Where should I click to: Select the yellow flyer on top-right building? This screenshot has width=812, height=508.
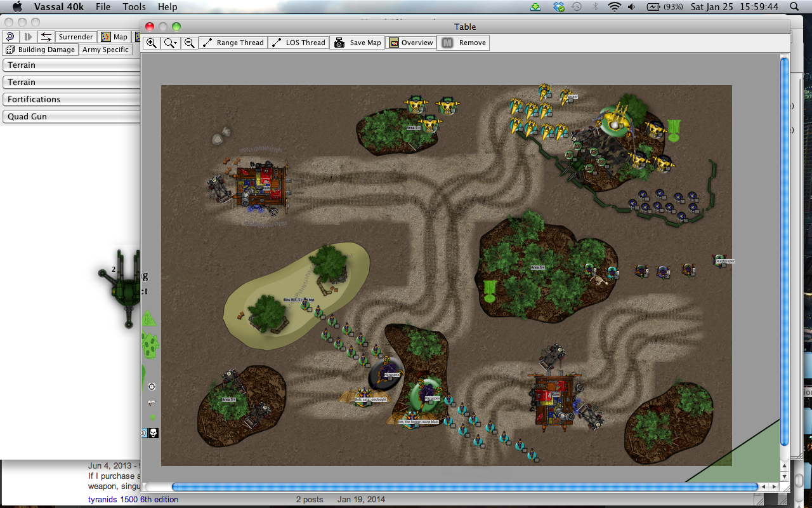click(615, 120)
